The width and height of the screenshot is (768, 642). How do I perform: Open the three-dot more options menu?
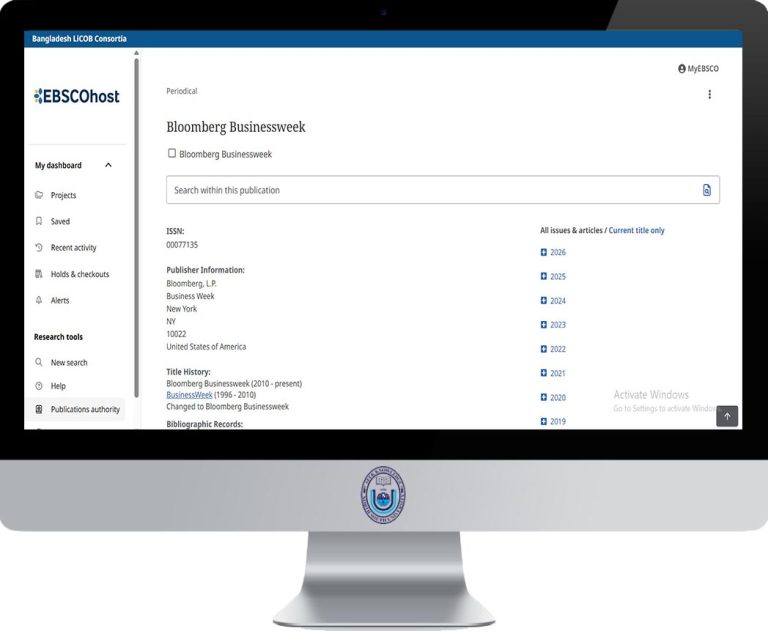click(x=709, y=95)
